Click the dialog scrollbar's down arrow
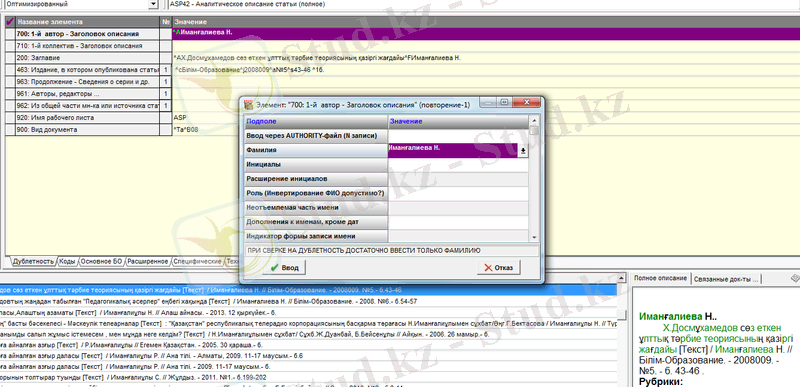The height and width of the screenshot is (387, 800). [534, 238]
